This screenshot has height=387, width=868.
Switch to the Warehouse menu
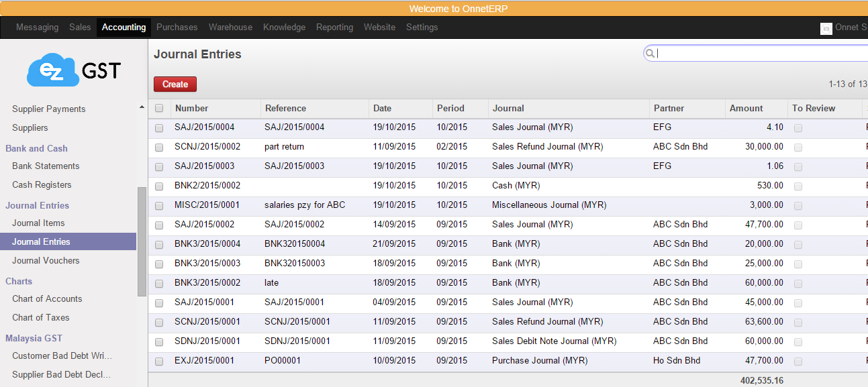230,27
